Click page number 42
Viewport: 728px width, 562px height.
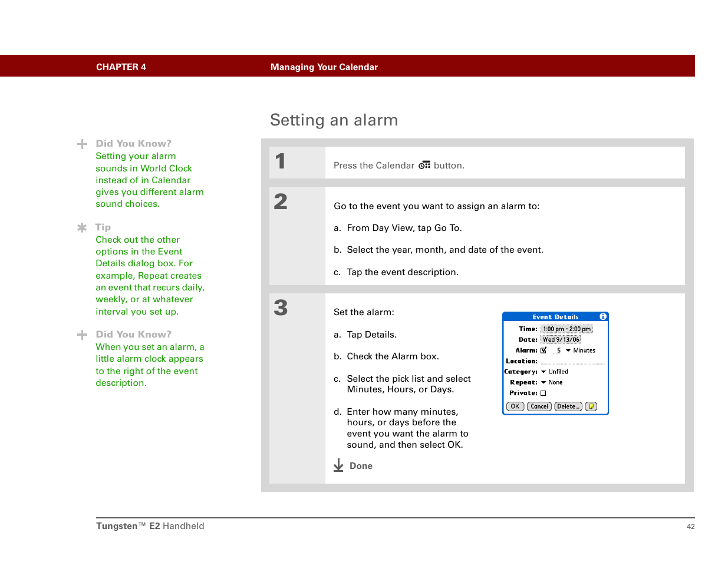pyautogui.click(x=691, y=527)
